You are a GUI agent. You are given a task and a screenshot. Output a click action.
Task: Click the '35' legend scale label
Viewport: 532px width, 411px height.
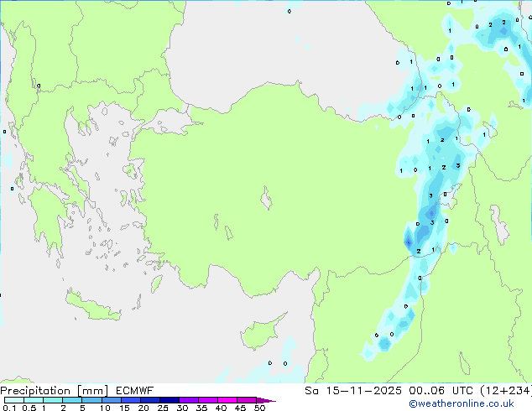201,408
